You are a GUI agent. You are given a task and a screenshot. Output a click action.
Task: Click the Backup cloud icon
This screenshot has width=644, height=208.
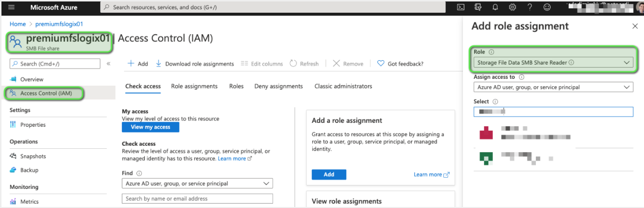pyautogui.click(x=13, y=170)
